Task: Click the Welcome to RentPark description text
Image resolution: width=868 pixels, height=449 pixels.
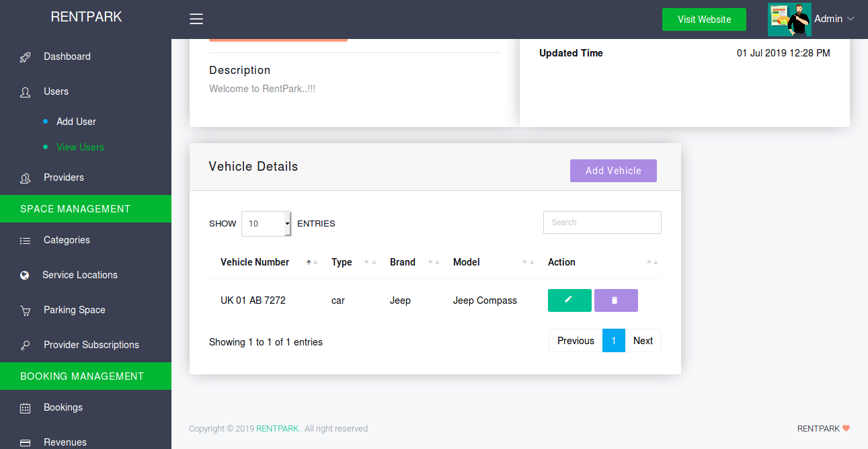Action: click(x=262, y=89)
